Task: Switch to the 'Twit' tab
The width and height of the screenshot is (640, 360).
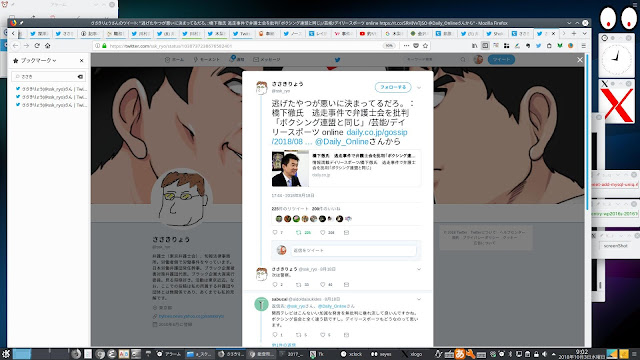Action: [242, 33]
